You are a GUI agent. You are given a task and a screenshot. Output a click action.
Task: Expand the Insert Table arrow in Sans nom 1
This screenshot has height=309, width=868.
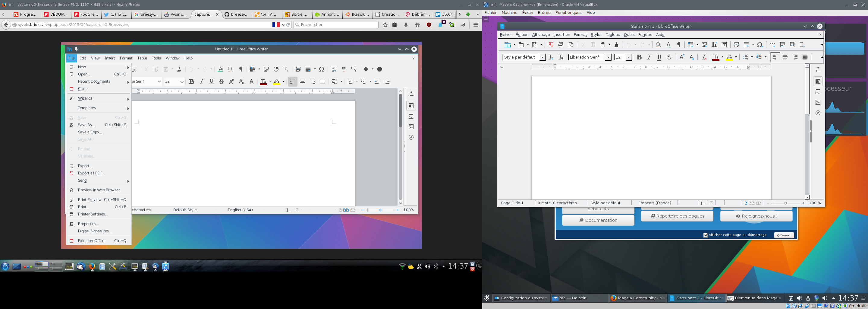697,45
